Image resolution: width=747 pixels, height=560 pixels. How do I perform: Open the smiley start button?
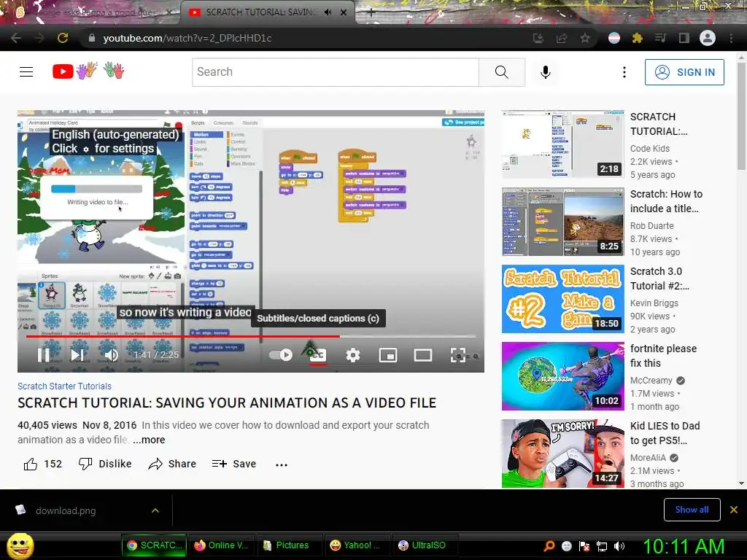pos(20,545)
